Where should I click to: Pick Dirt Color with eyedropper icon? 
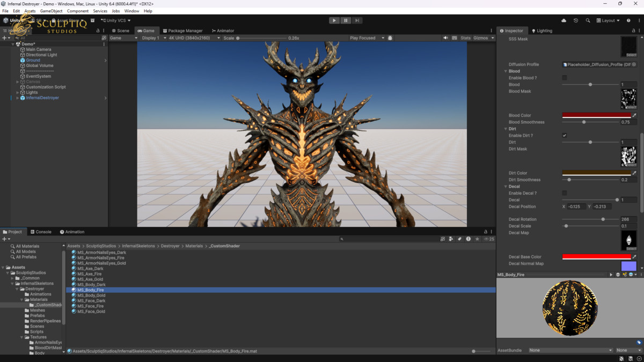[634, 173]
